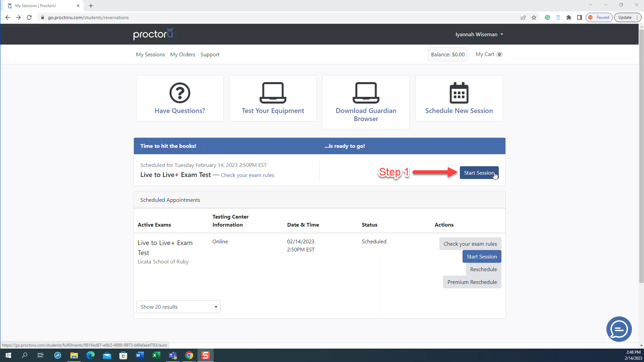The width and height of the screenshot is (644, 362).
Task: Open the My Orders tab
Action: coord(183,54)
